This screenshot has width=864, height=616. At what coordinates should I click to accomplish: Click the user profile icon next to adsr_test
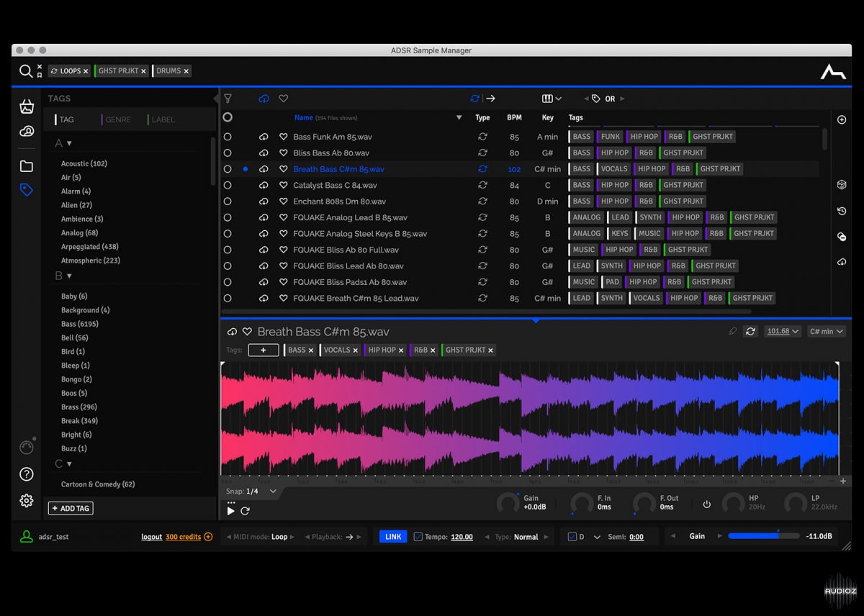(x=27, y=537)
